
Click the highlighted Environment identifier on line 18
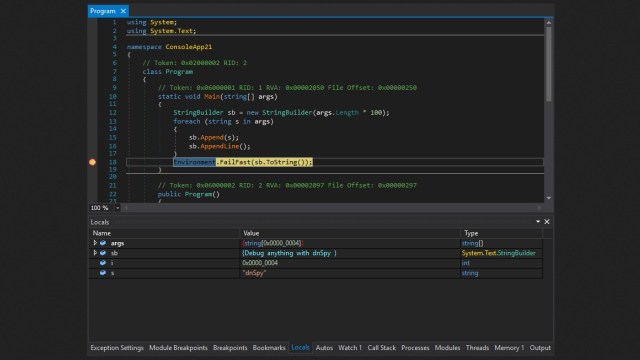tap(194, 162)
